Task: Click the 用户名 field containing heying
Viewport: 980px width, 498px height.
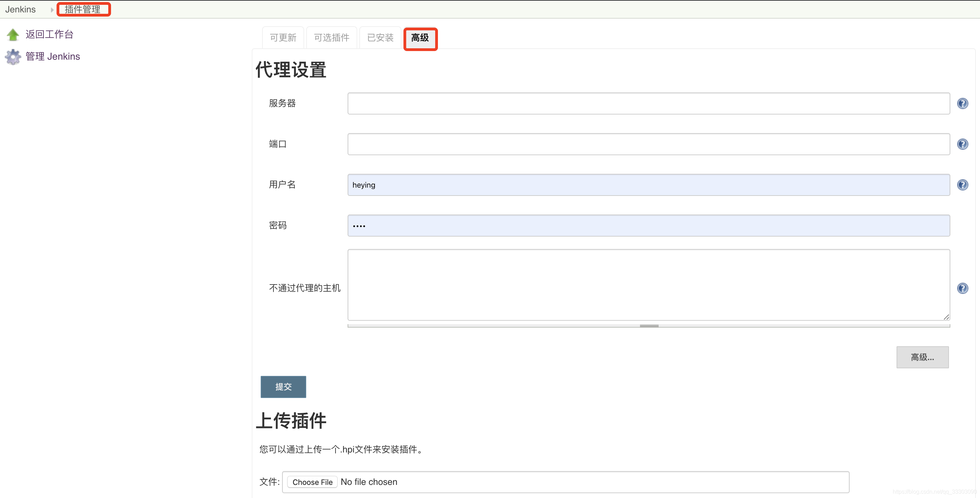Action: [649, 185]
